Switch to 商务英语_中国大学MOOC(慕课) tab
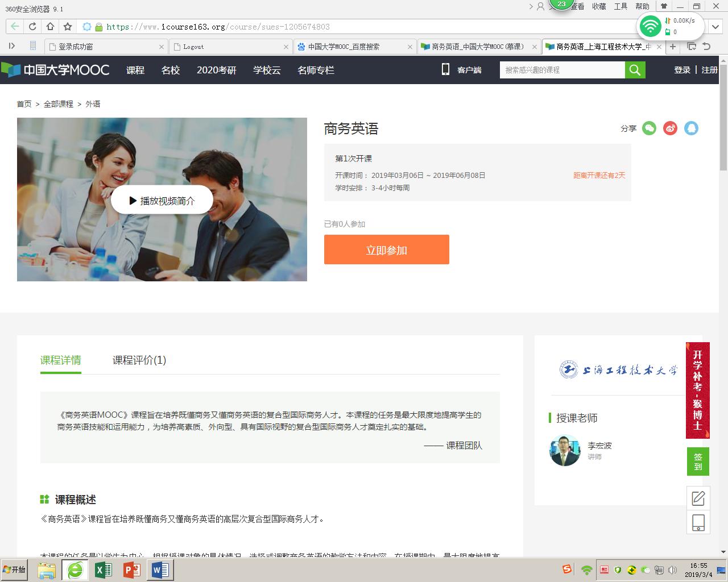Image resolution: width=728 pixels, height=582 pixels. 479,47
